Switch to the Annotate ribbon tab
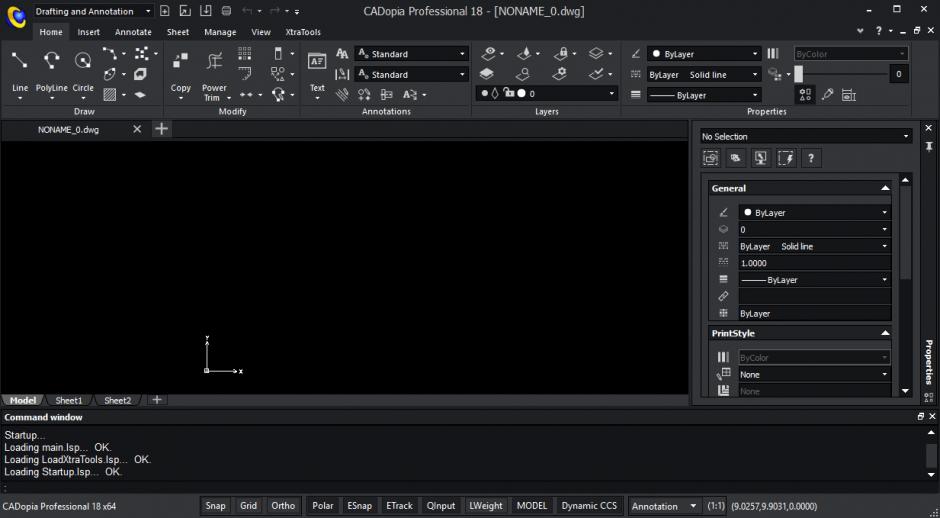Screen dimensions: 940x518 [x=133, y=32]
